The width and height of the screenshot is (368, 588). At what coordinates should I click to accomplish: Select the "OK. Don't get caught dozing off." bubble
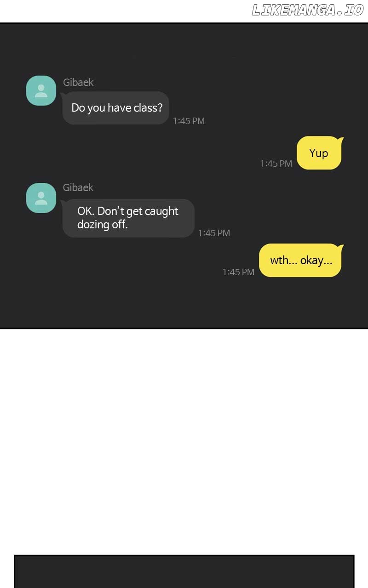[128, 218]
